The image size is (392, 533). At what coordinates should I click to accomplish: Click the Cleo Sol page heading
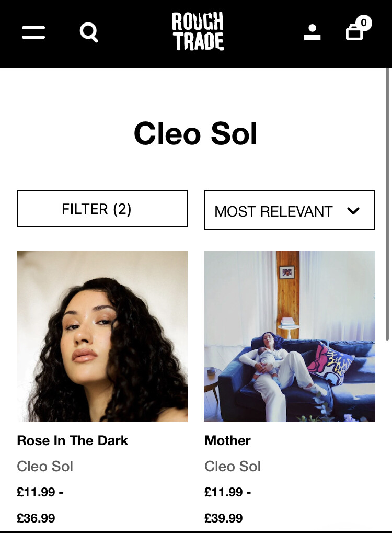click(x=195, y=133)
